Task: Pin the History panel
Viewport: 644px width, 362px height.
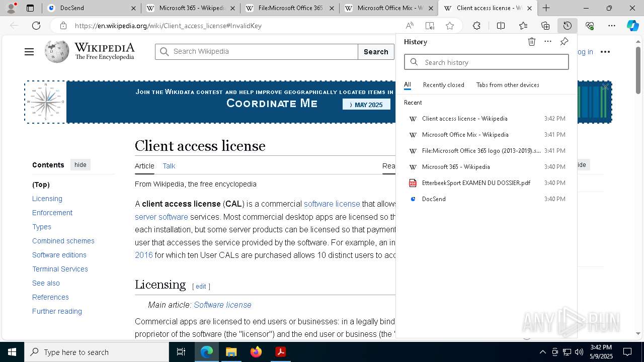Action: (564, 42)
